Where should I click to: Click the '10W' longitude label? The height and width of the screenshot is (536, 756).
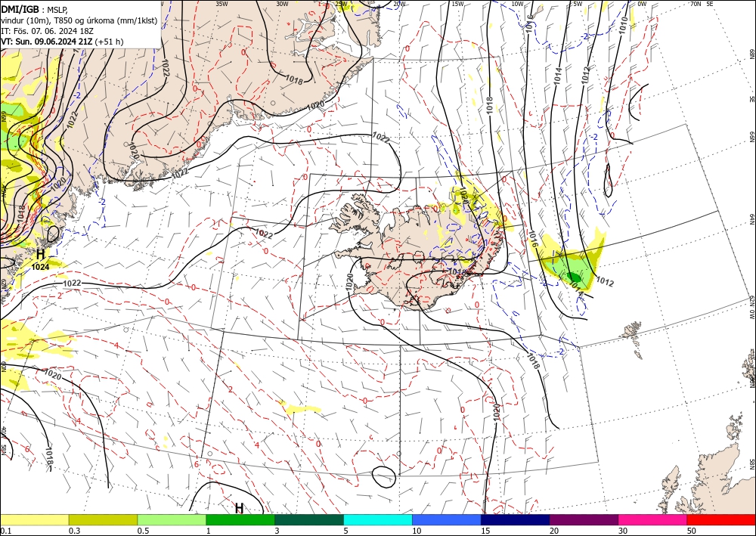pyautogui.click(x=517, y=4)
